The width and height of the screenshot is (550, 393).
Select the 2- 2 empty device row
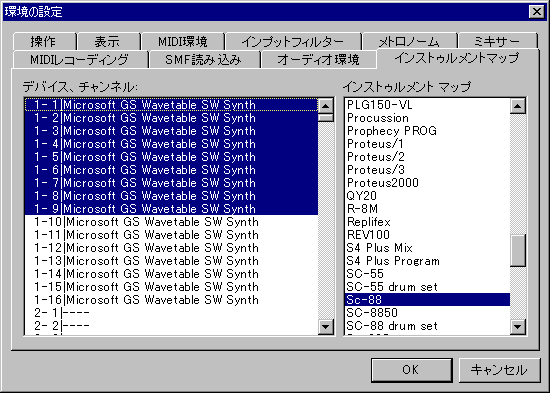tap(172, 326)
